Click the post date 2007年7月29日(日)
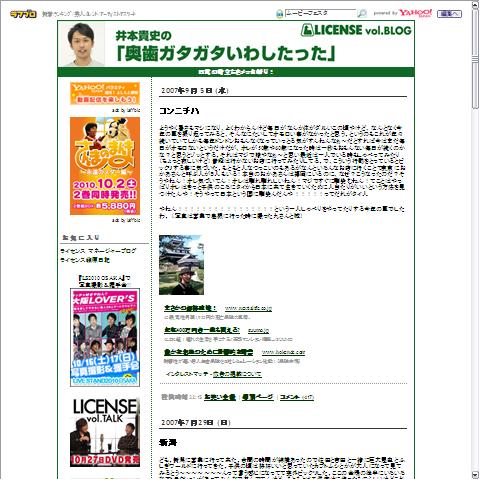 196,422
